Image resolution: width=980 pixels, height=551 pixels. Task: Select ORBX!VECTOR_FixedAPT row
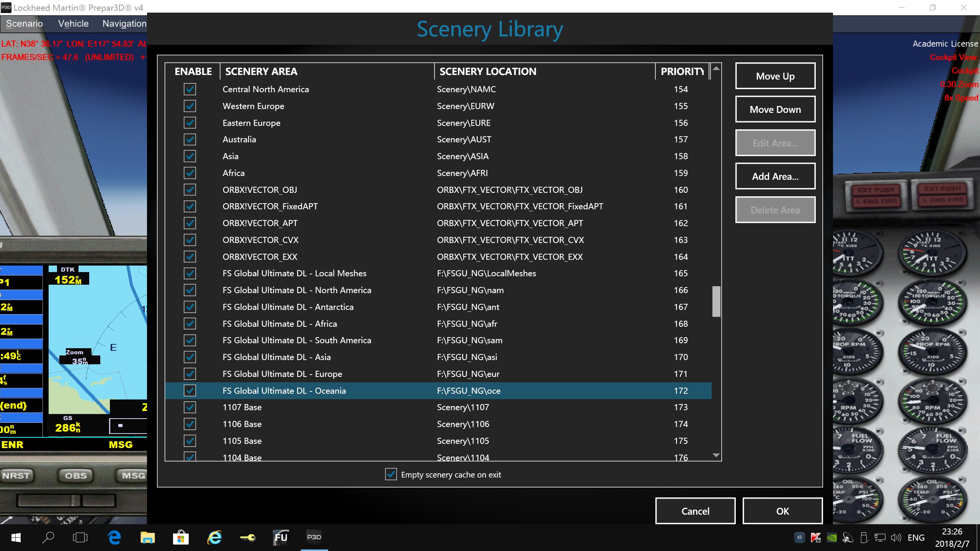coord(438,206)
